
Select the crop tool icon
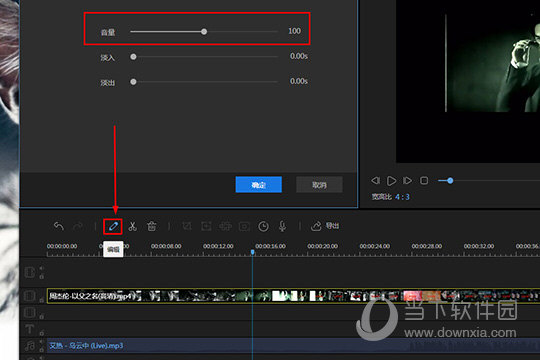pos(187,226)
